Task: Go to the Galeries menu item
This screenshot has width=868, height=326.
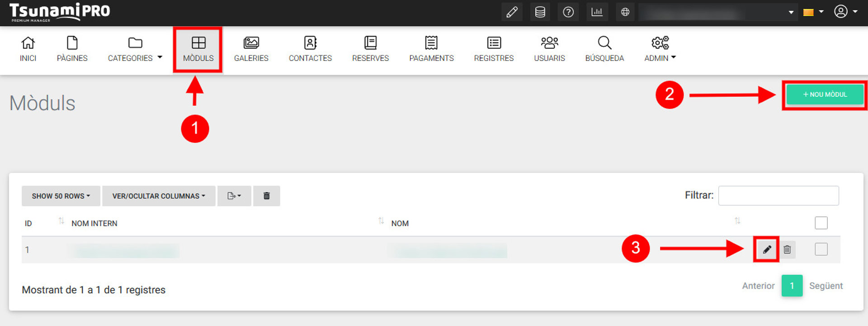Action: click(x=251, y=49)
